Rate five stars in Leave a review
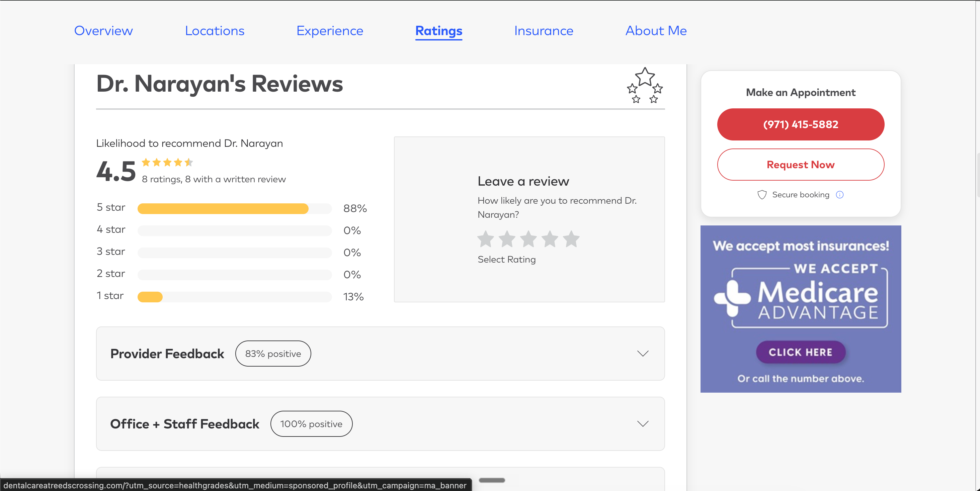The image size is (980, 491). [x=571, y=239]
